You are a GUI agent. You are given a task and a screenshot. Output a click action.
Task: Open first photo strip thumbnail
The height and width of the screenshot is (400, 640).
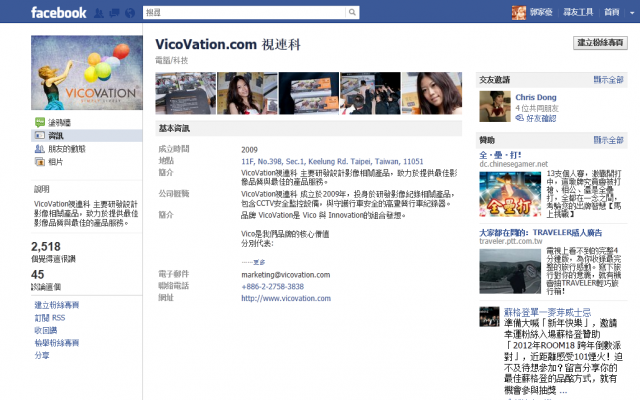[186, 93]
